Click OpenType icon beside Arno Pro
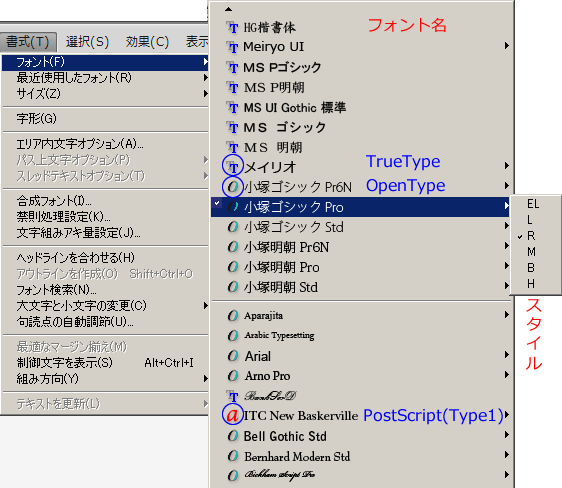Image resolution: width=562 pixels, height=488 pixels. click(x=233, y=376)
